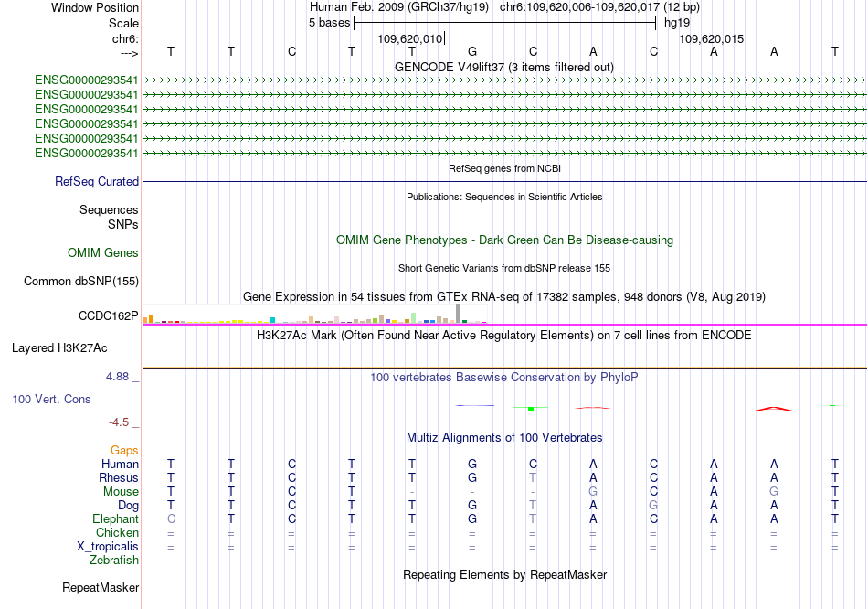Select the Dog alignment row label
Viewport: 868px width, 609px height.
point(128,506)
